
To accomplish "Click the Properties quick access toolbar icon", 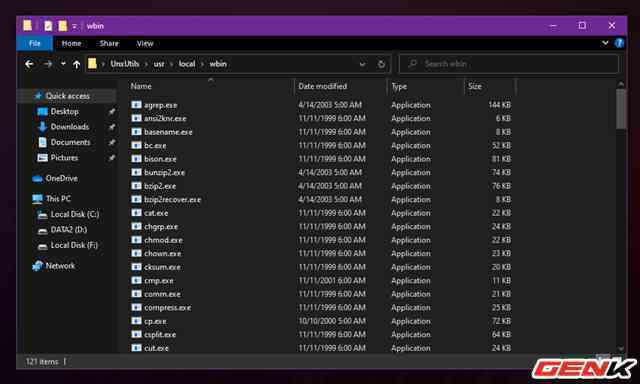I will [x=48, y=26].
